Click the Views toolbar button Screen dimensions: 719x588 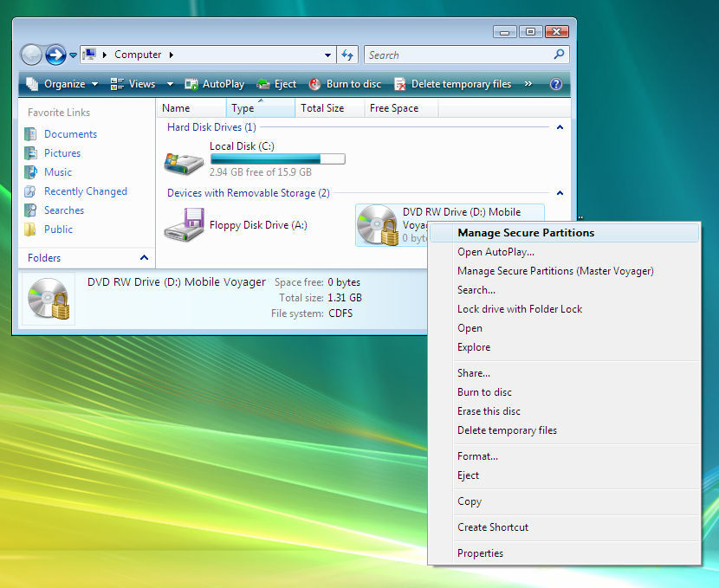click(x=133, y=84)
